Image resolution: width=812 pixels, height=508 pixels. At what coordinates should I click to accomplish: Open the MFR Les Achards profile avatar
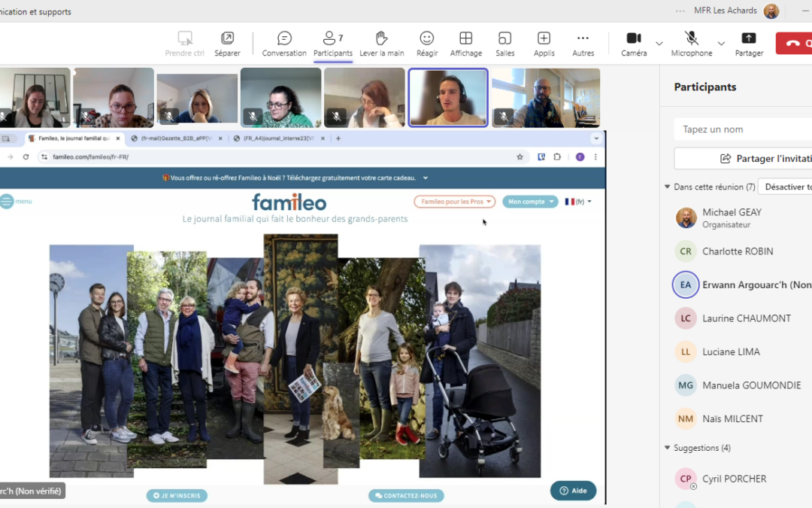(x=771, y=11)
